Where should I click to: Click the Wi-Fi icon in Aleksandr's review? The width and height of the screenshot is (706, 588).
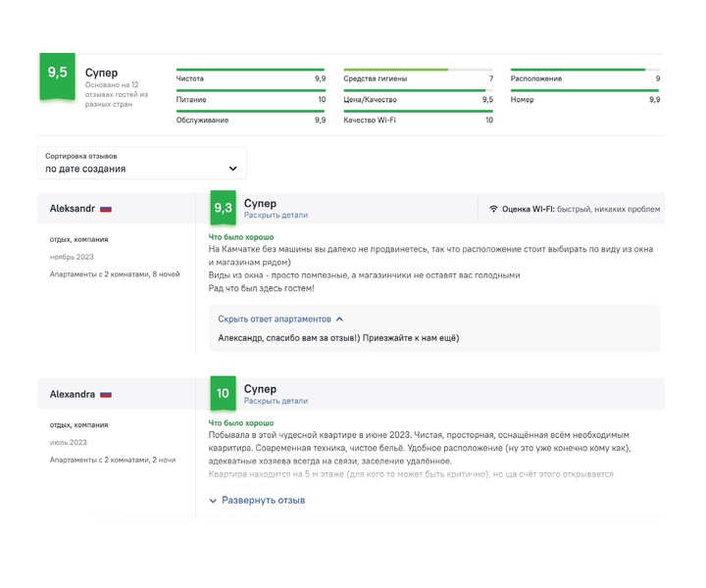(x=493, y=209)
